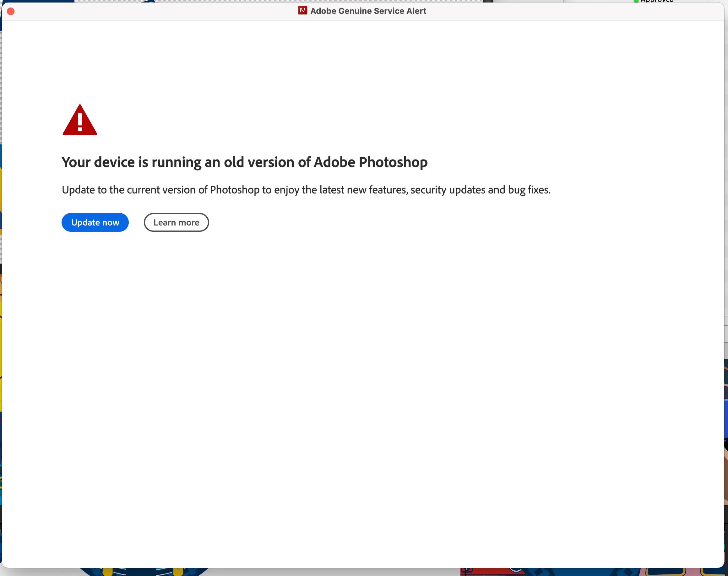Close the Adobe Genuine Service Alert window
This screenshot has width=728, height=576.
[x=11, y=12]
